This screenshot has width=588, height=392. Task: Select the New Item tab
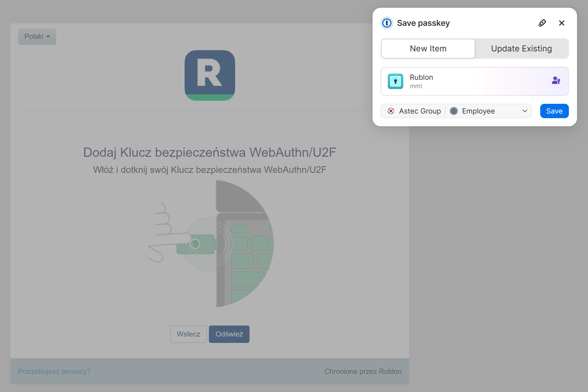coord(428,49)
